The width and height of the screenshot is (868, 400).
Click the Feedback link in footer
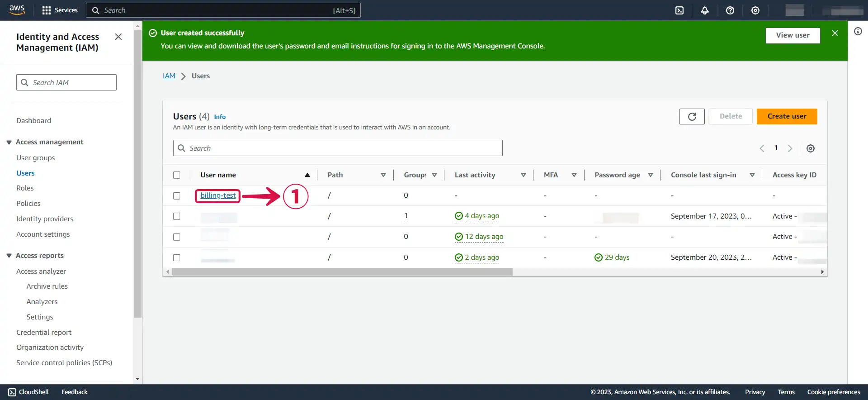click(x=75, y=392)
